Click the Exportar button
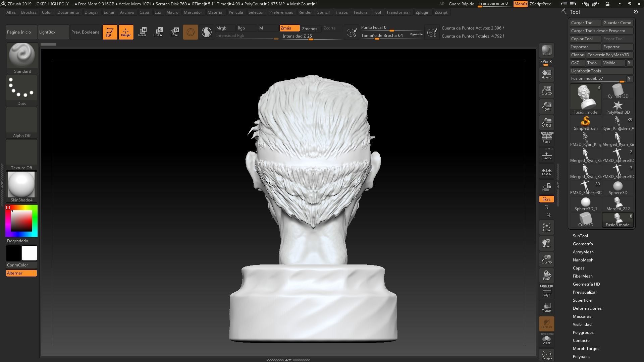 click(x=617, y=47)
